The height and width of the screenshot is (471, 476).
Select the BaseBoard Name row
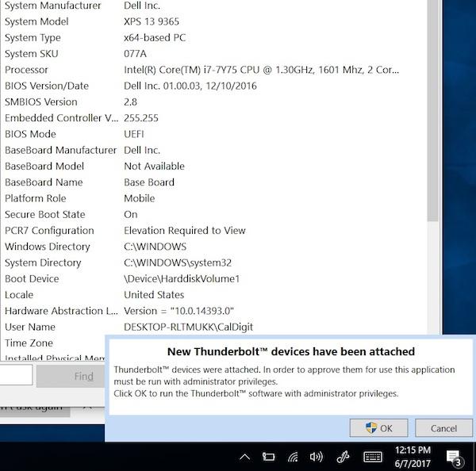coord(213,182)
